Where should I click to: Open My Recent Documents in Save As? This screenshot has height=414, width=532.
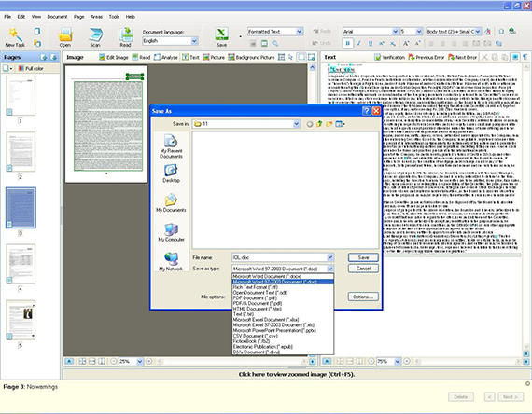(171, 146)
